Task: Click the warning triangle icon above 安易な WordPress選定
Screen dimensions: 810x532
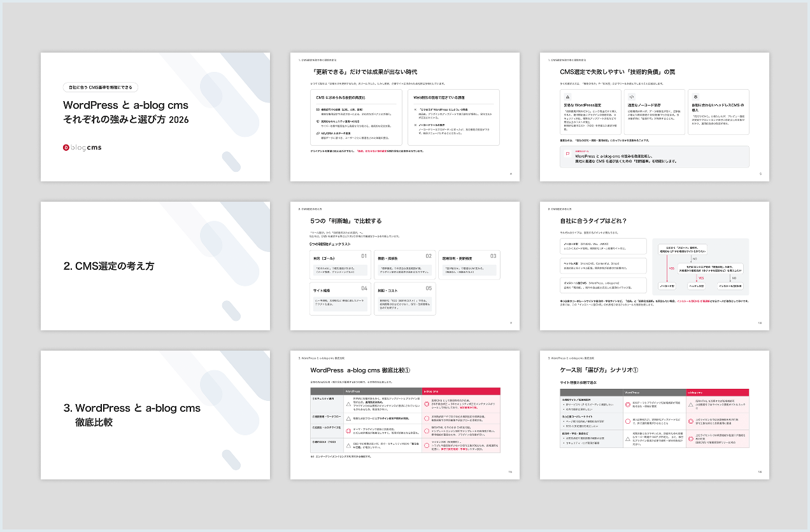Action: pos(568,96)
